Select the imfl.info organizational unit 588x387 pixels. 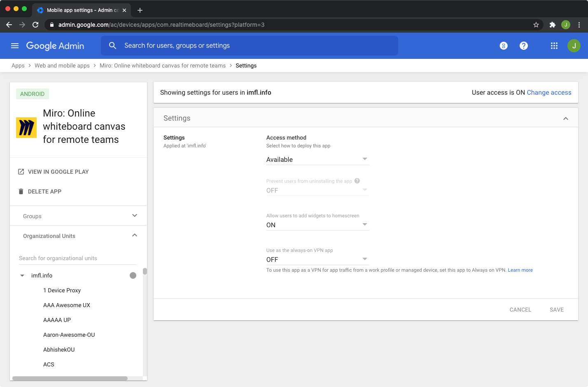tap(42, 275)
